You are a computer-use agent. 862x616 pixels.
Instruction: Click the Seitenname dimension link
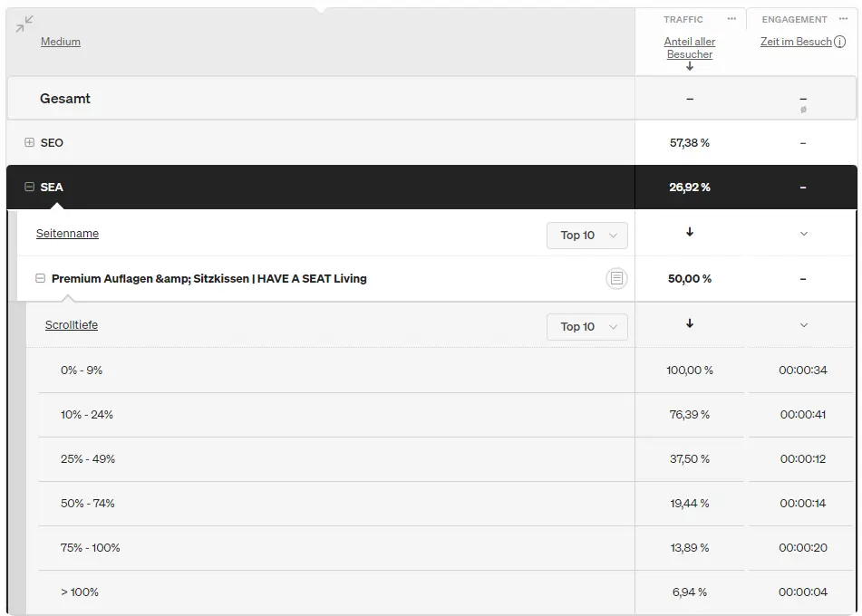pyautogui.click(x=67, y=234)
